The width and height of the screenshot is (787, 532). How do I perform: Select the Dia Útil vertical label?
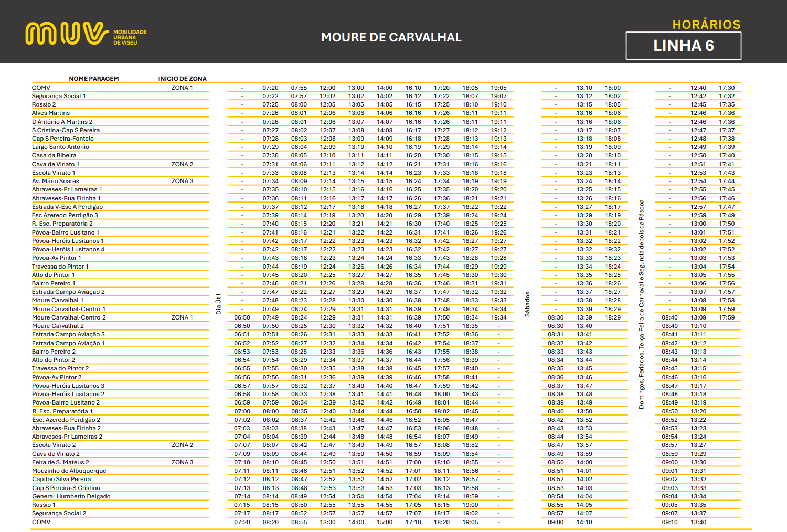click(219, 304)
